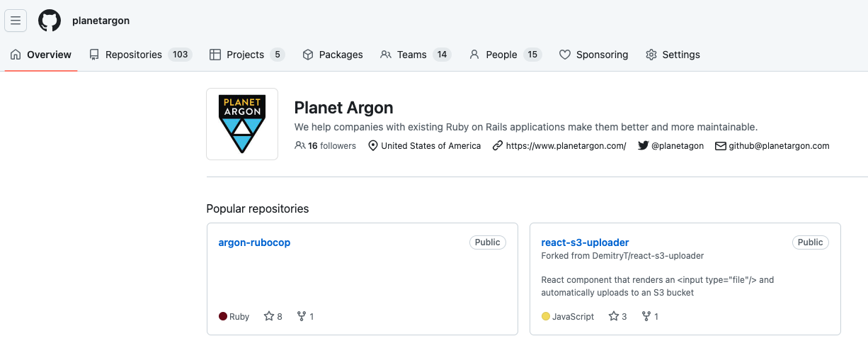Click the github@planetargon.com email link
868x341 pixels.
[779, 145]
